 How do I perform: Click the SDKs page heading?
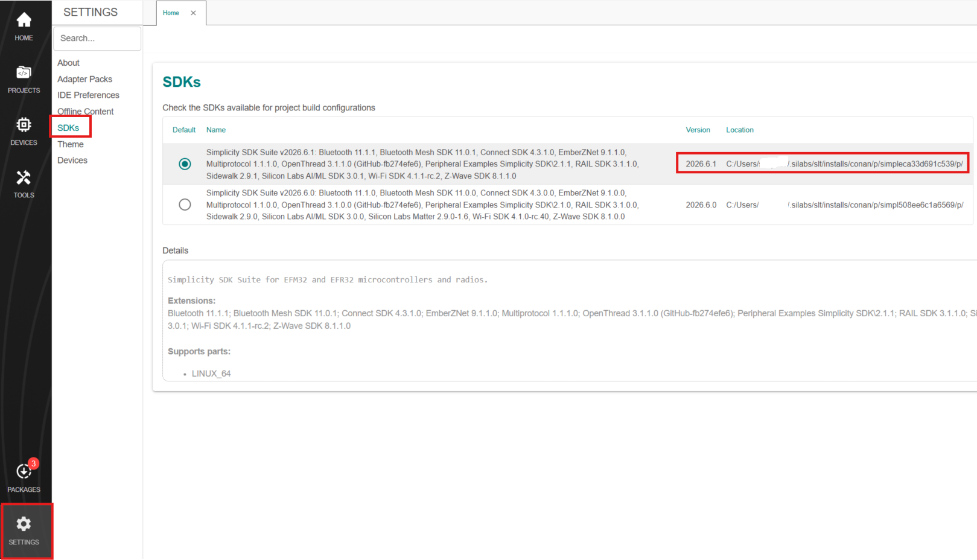click(182, 82)
